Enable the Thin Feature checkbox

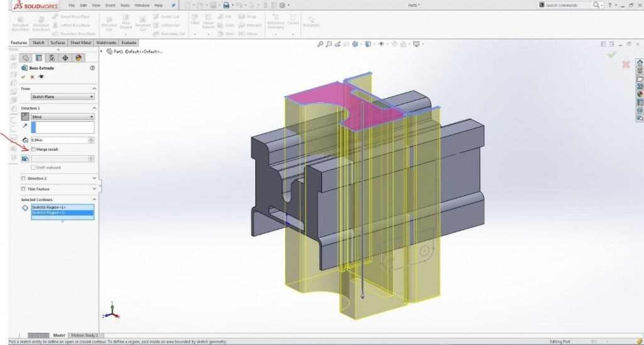coord(24,189)
